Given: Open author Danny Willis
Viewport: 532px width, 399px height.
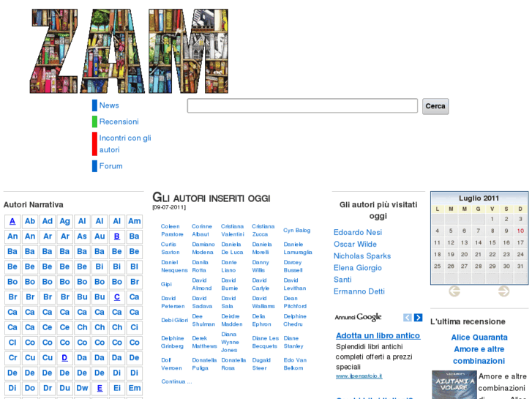Looking at the screenshot, I should click(x=261, y=266).
